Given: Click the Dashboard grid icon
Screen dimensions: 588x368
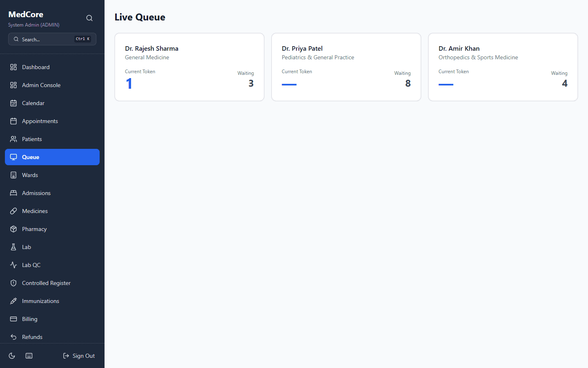Looking at the screenshot, I should click(13, 67).
